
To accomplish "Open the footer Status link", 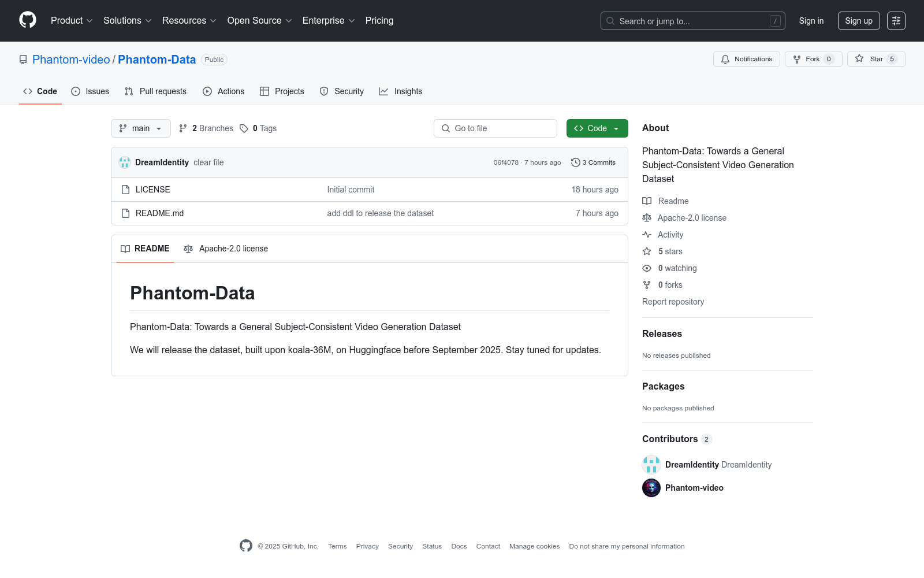I will (x=432, y=546).
